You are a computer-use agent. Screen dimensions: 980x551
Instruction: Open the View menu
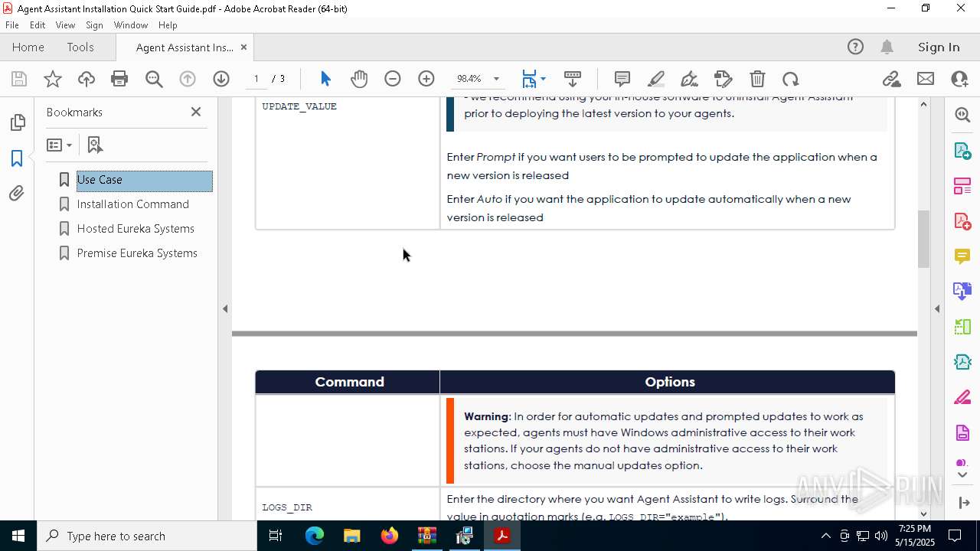point(65,25)
